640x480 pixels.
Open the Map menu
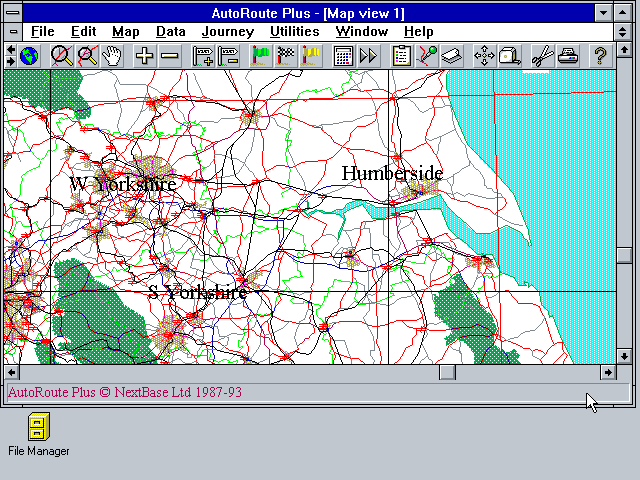[126, 31]
